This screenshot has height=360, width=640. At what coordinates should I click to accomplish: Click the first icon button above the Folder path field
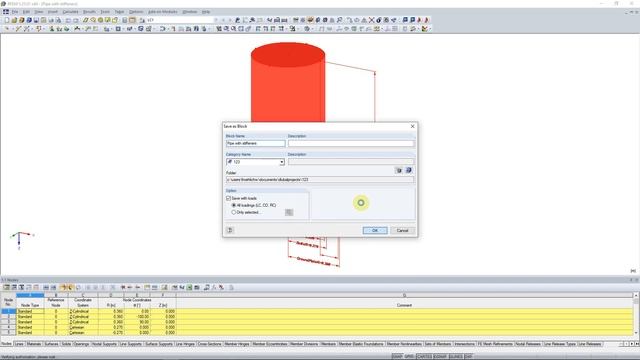pos(399,171)
